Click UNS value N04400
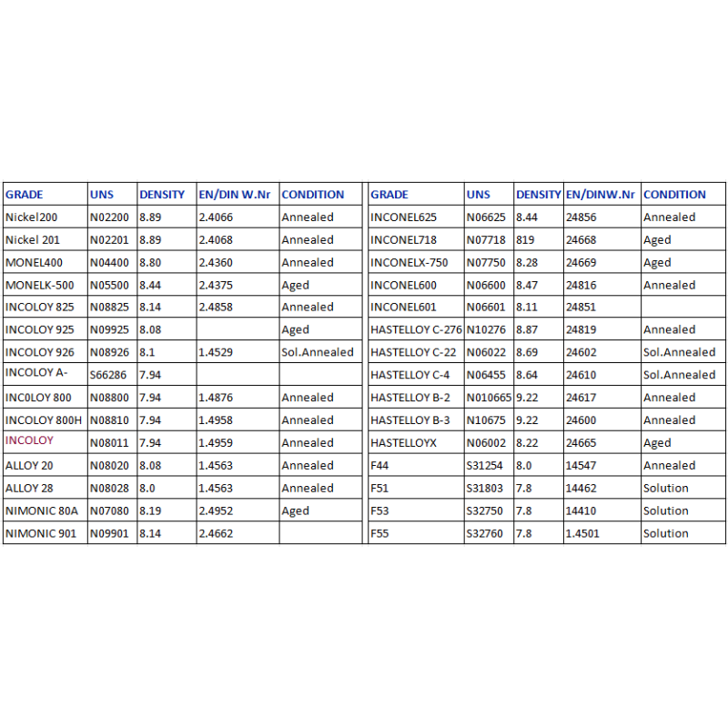Screen dimensions: 728x728 click(x=112, y=262)
